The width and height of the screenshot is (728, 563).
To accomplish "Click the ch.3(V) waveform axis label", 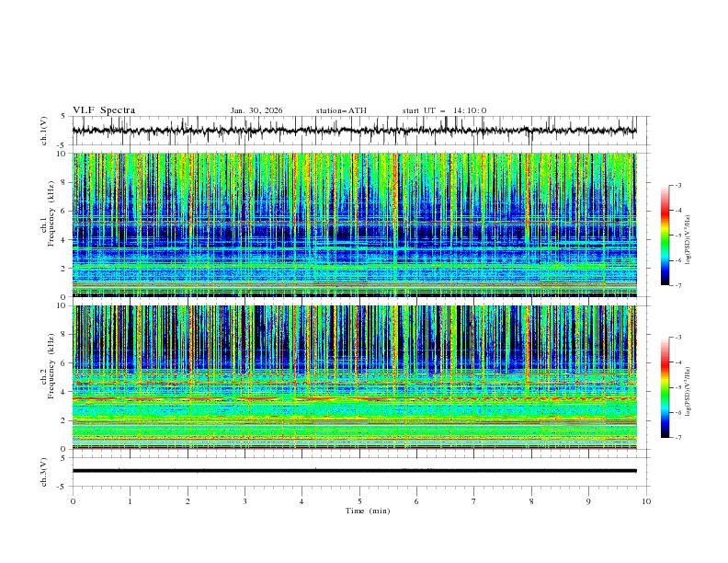I will click(x=44, y=470).
